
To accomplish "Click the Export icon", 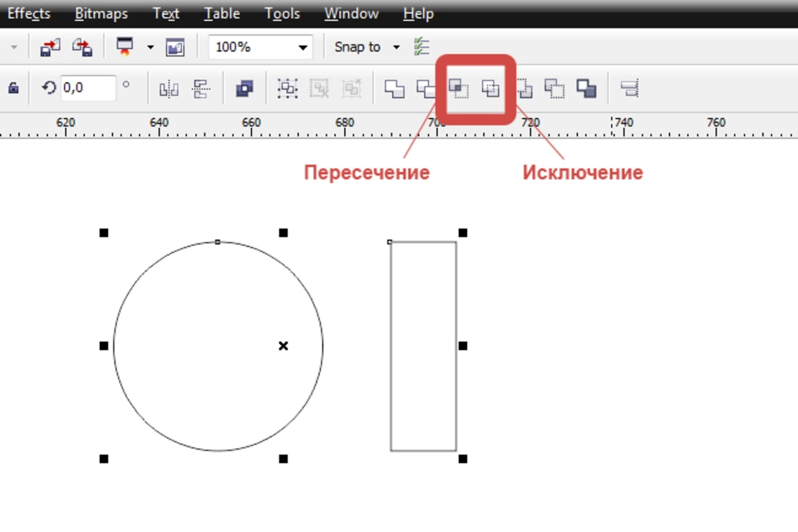I will click(82, 47).
